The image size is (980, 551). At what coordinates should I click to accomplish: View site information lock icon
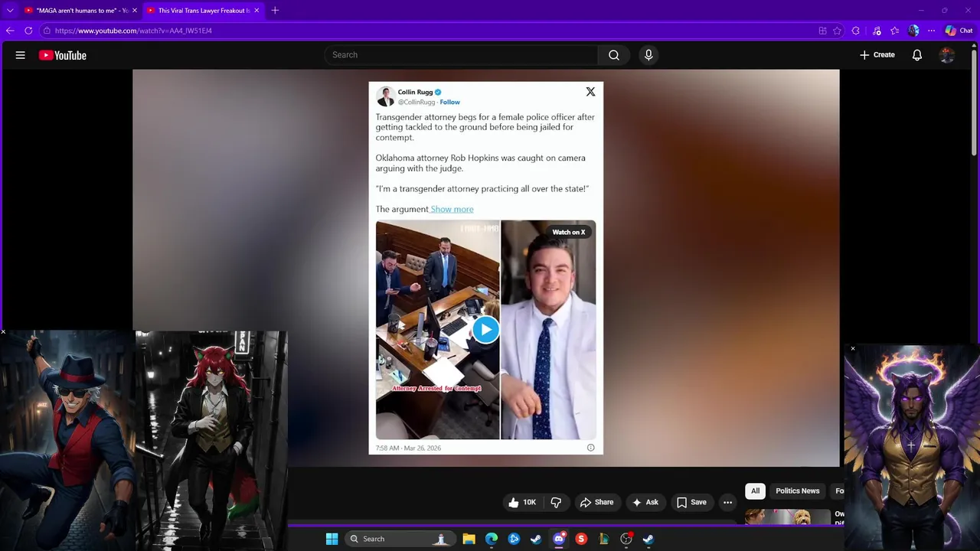[x=47, y=31]
